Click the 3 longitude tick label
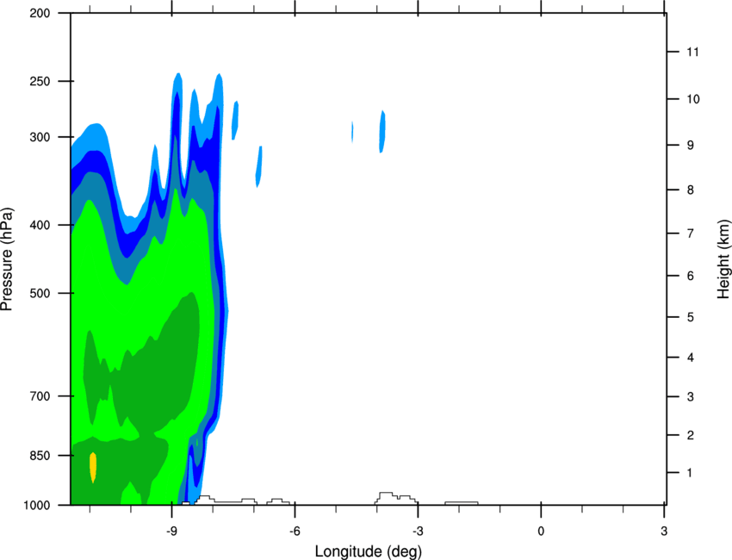 (664, 531)
